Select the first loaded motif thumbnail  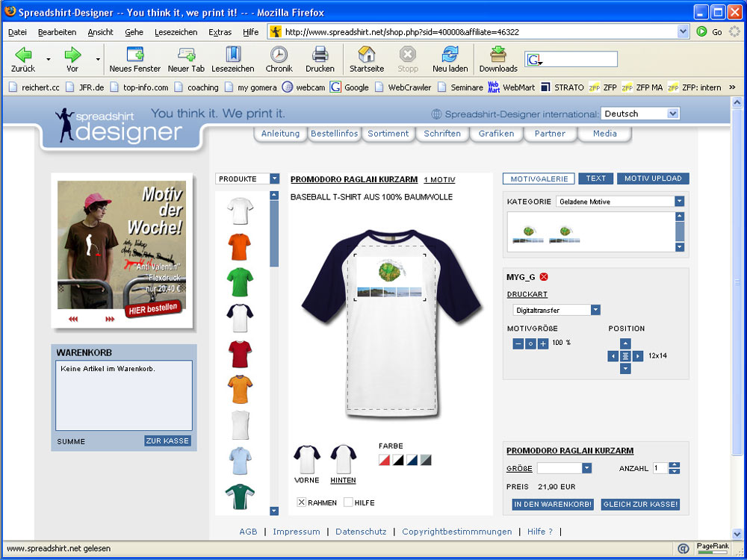click(x=528, y=234)
